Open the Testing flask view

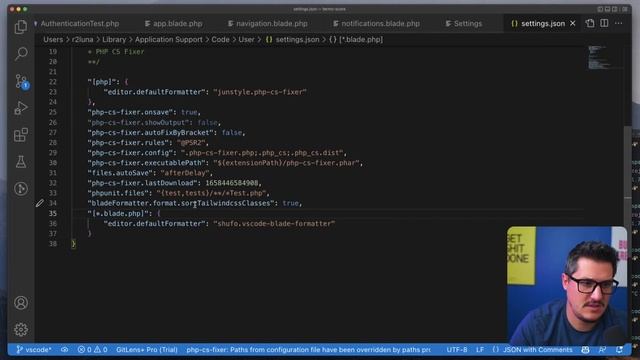click(21, 162)
